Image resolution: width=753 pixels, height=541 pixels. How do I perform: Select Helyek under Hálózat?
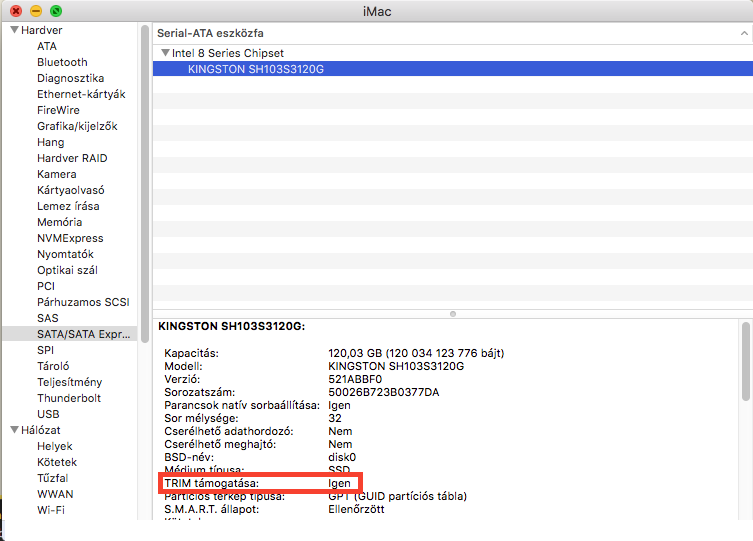pos(55,446)
